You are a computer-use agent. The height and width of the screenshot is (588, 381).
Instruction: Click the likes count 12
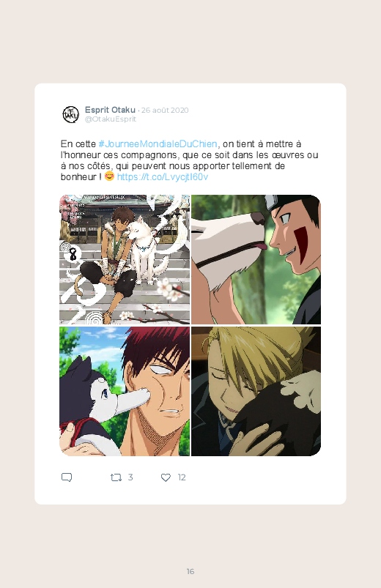pyautogui.click(x=182, y=477)
